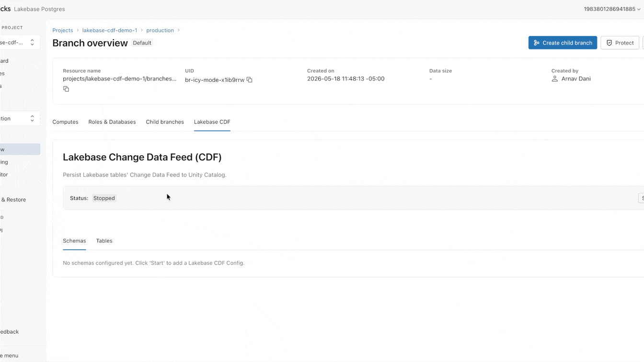Viewport: 644px width, 362px height.
Task: Click the feedback link in the sidebar
Action: coord(10,332)
